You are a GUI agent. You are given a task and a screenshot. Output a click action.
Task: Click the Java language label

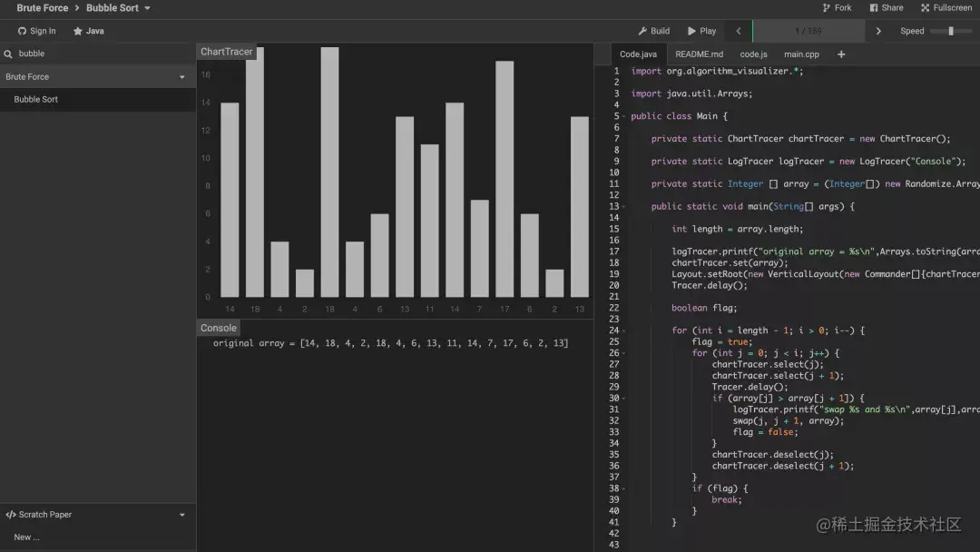[x=95, y=31]
